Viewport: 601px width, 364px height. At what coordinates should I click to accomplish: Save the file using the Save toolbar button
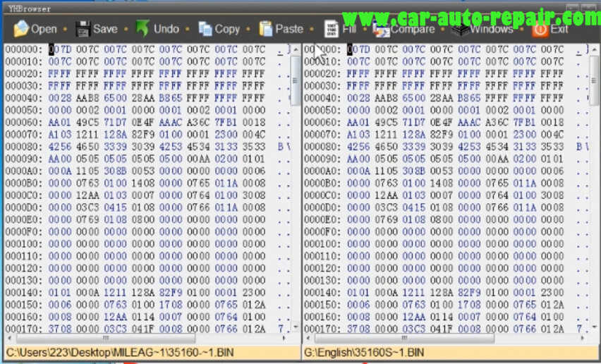(97, 29)
